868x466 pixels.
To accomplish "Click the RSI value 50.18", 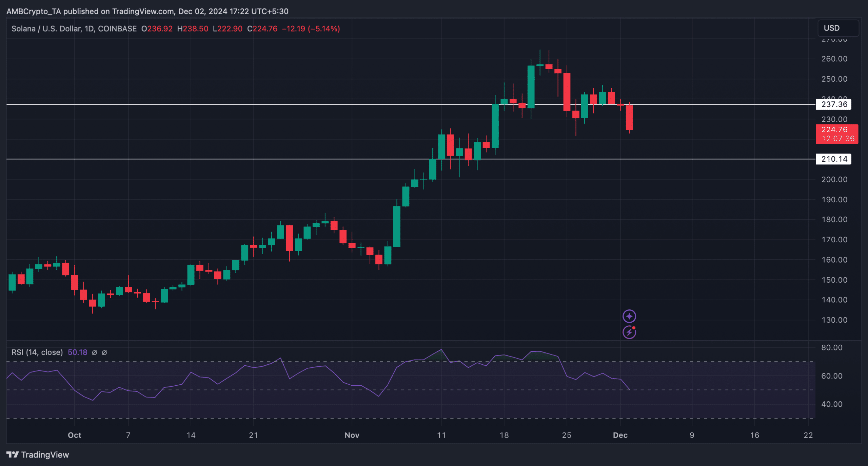I will click(78, 352).
